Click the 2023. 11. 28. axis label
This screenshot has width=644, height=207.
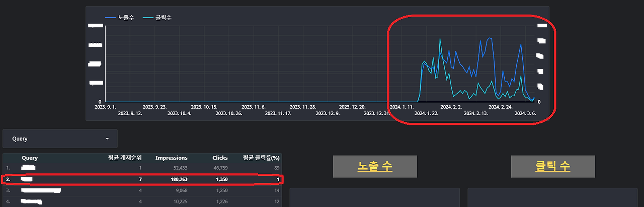[302, 107]
